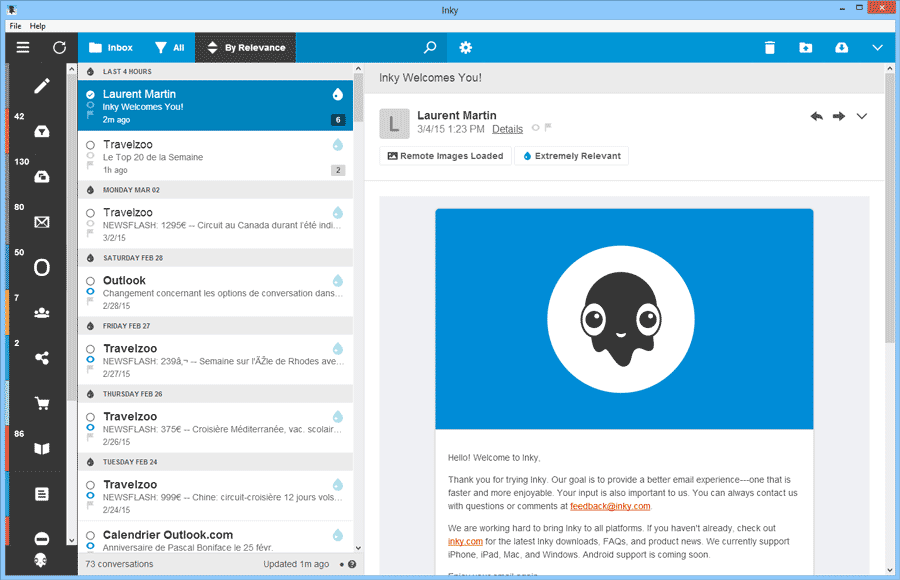900x580 pixels.
Task: Click the cloud download icon in toolbar
Action: coord(841,48)
